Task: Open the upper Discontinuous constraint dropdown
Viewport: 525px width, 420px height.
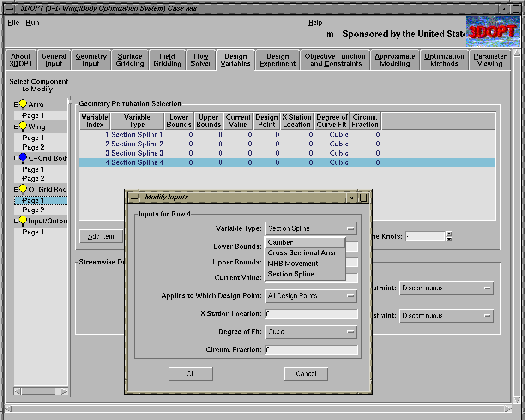Action: (x=447, y=288)
